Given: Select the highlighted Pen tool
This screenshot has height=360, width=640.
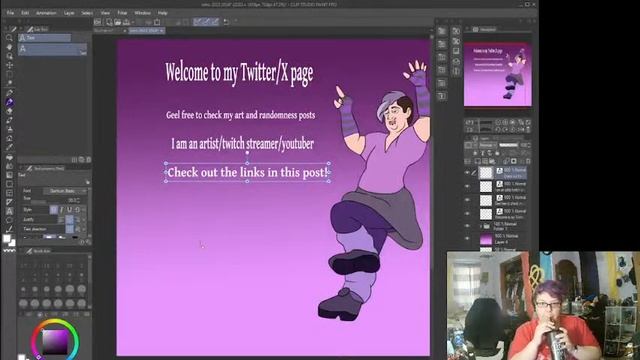Looking at the screenshot, I should [x=9, y=102].
